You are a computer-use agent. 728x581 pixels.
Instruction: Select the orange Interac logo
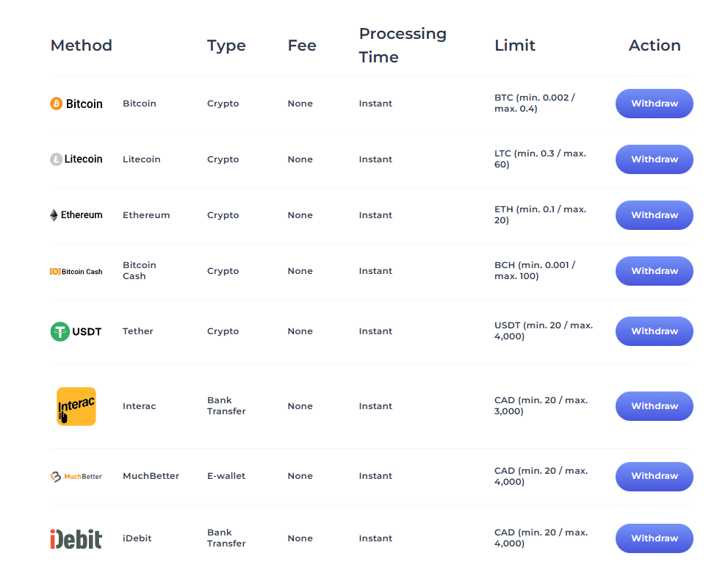76,405
